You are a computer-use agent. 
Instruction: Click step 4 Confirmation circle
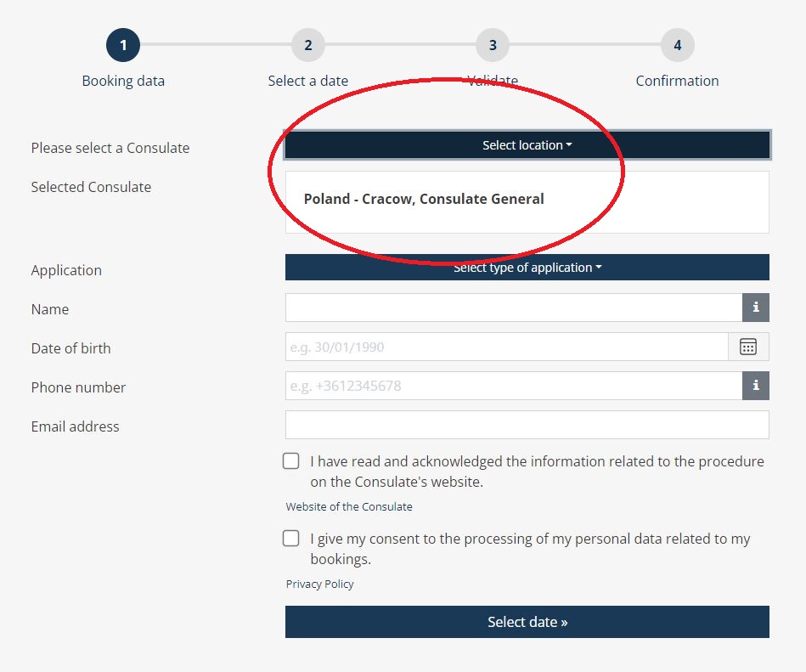tap(678, 45)
